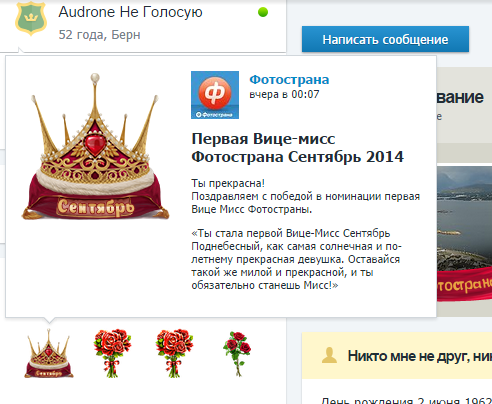Click the red Фотострана ribbon banner

click(464, 285)
